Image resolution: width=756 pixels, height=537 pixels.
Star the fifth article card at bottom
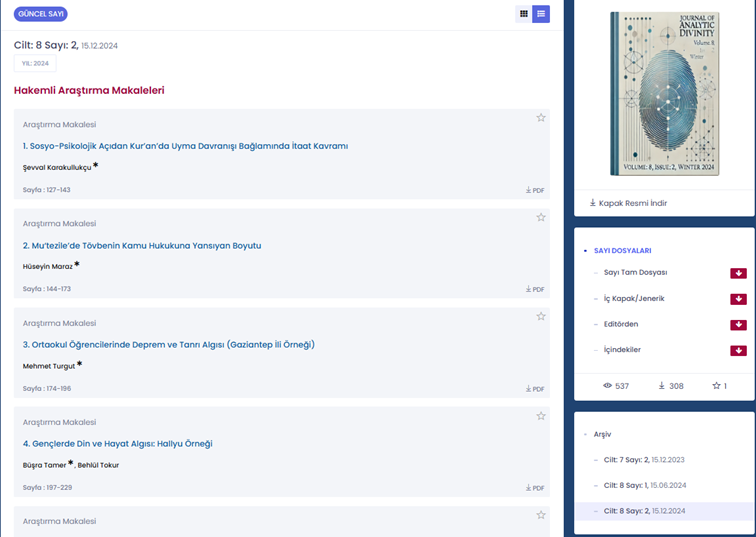click(541, 515)
